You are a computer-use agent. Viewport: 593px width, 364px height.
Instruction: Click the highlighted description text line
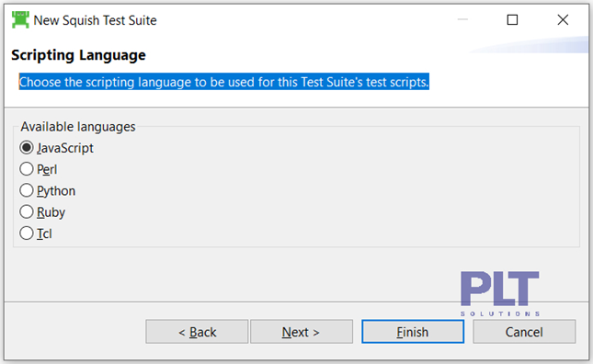[x=224, y=82]
